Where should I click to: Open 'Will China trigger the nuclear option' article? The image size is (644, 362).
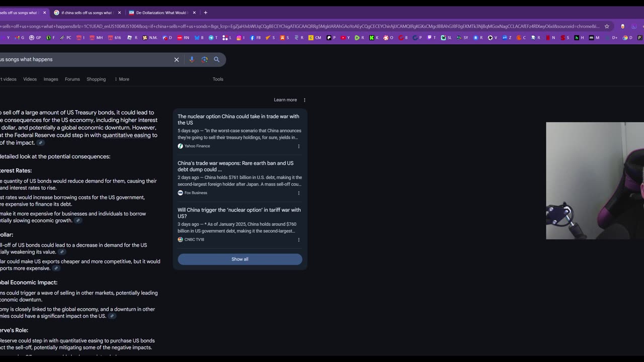(x=239, y=213)
